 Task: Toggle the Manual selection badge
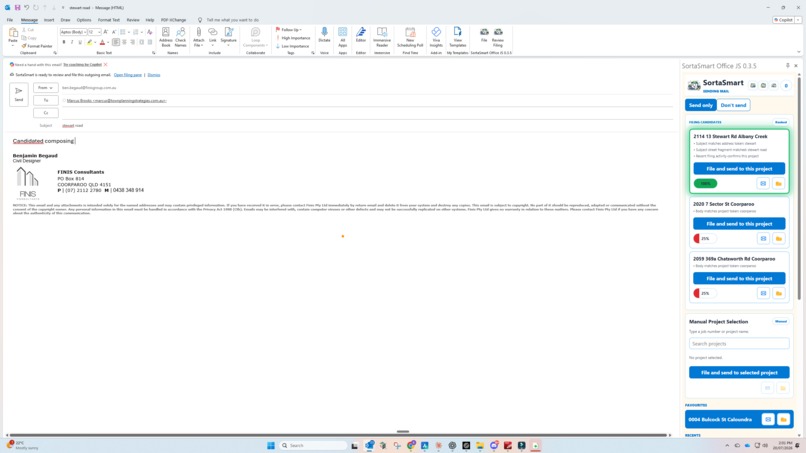click(781, 321)
